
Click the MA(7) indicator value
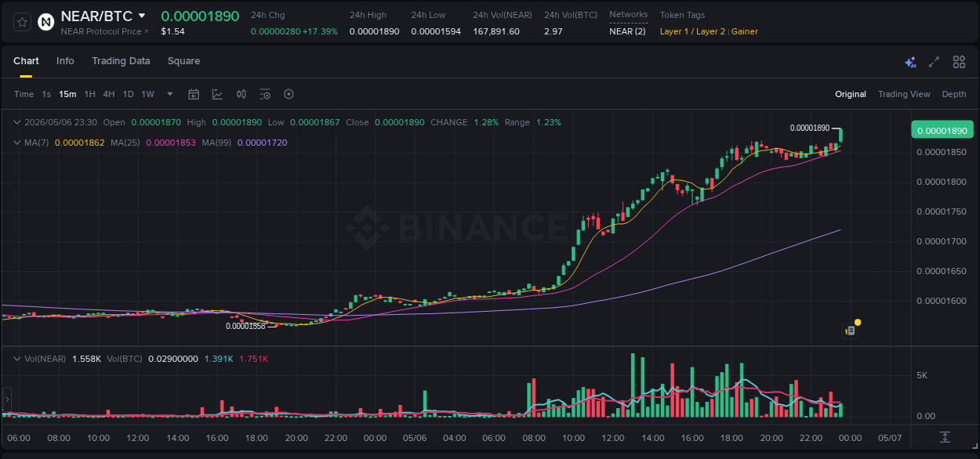pos(79,143)
